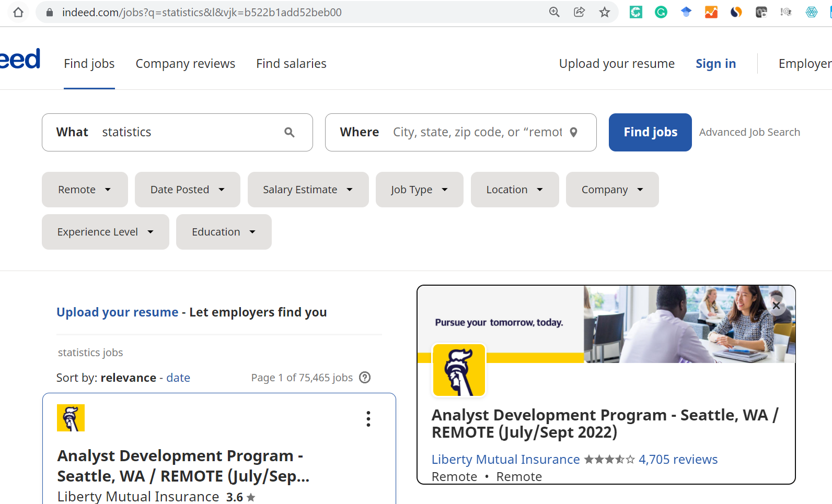Click the Grammarly extension icon
This screenshot has width=832, height=504.
click(x=661, y=12)
